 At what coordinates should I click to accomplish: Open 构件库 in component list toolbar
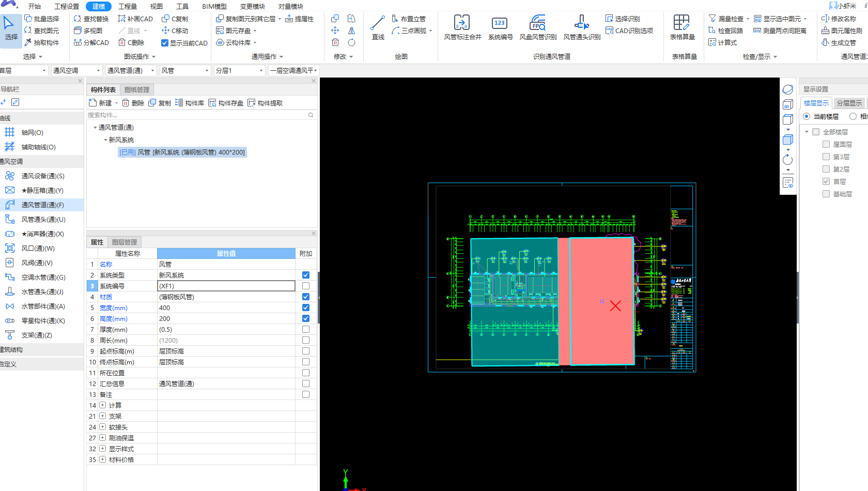pyautogui.click(x=190, y=103)
